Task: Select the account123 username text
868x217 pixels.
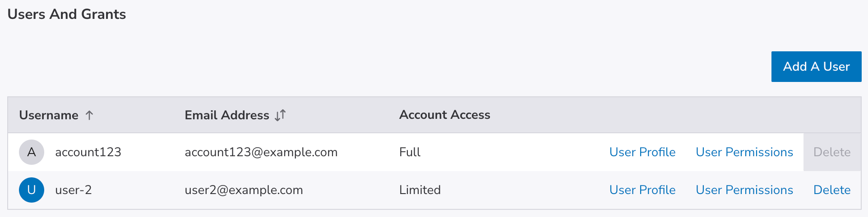Action: click(x=88, y=152)
